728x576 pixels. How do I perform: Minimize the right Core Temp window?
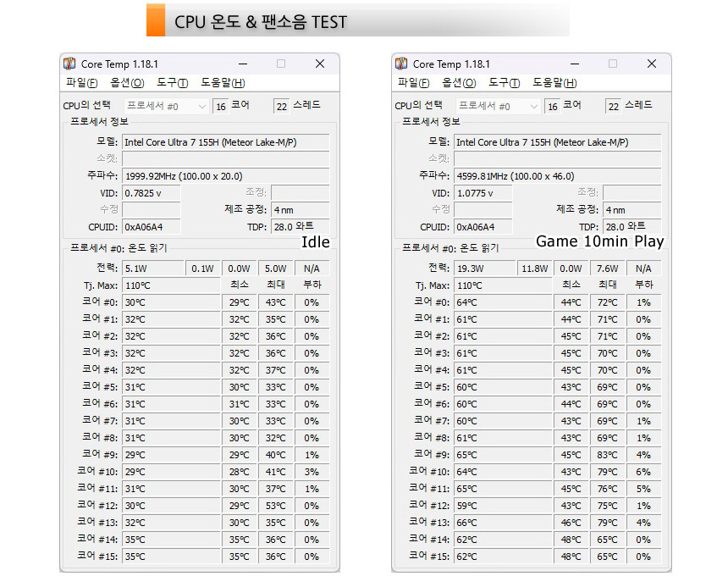click(575, 64)
